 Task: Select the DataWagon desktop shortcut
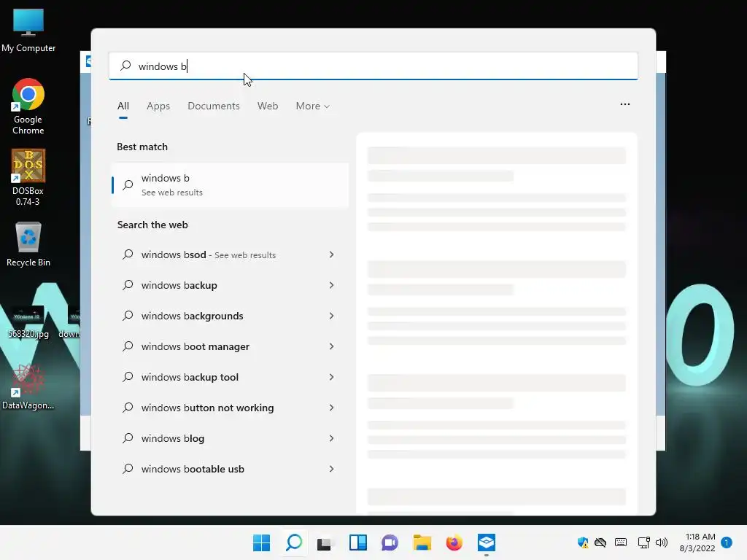(x=28, y=388)
